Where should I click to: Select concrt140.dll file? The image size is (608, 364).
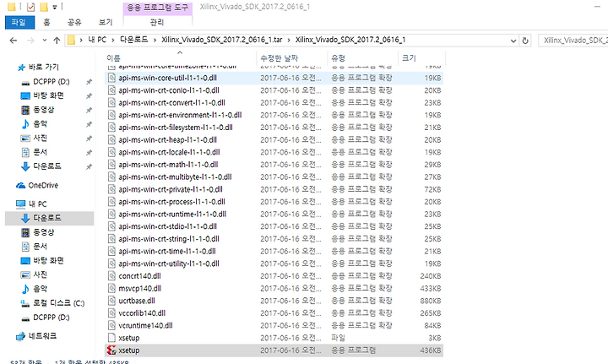click(x=274, y=276)
